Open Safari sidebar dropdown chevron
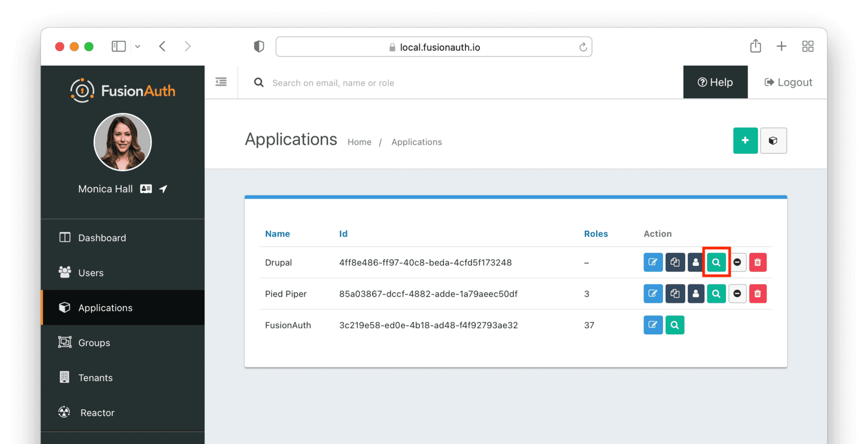Viewport: 868px width, 444px height. coord(138,47)
